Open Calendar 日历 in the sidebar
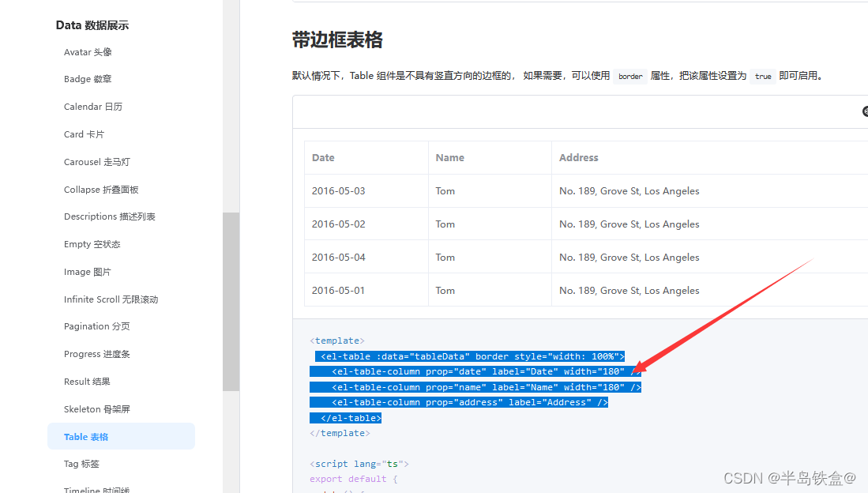The width and height of the screenshot is (868, 493). [x=93, y=107]
